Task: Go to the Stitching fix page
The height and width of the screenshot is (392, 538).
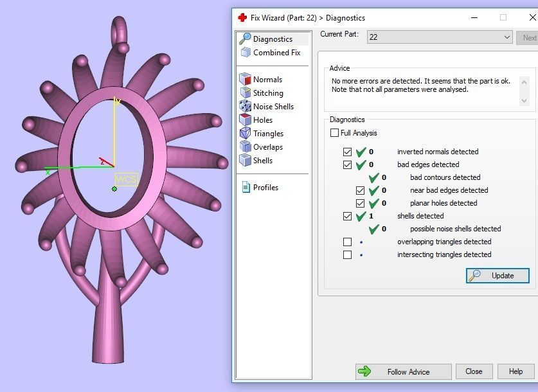Action: [268, 93]
